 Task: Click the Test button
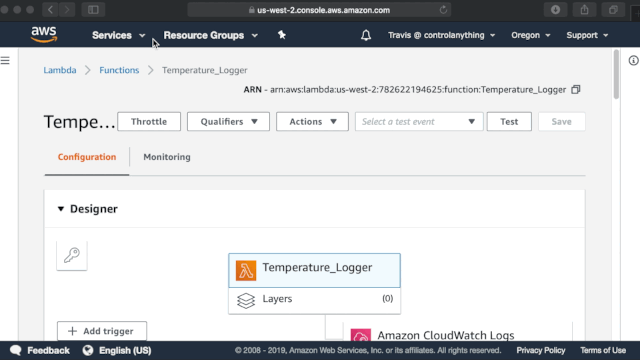509,122
